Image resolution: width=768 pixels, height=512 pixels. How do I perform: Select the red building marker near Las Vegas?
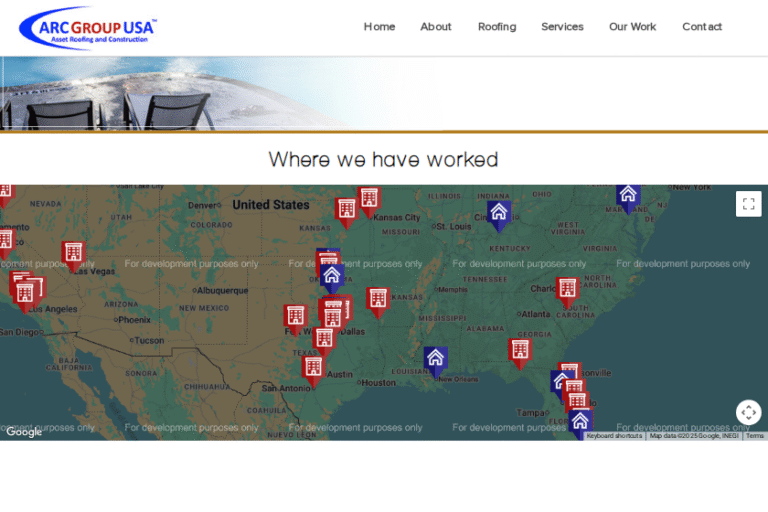tap(73, 254)
